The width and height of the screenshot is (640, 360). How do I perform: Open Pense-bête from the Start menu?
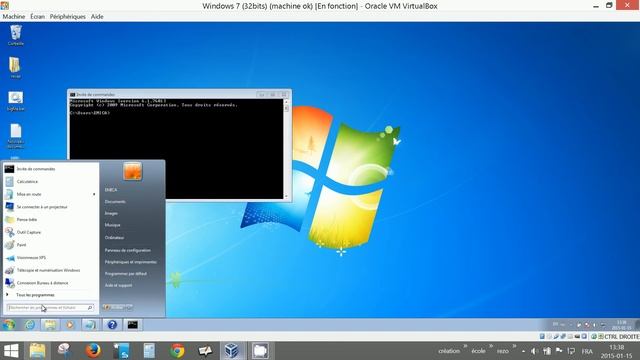coord(27,220)
